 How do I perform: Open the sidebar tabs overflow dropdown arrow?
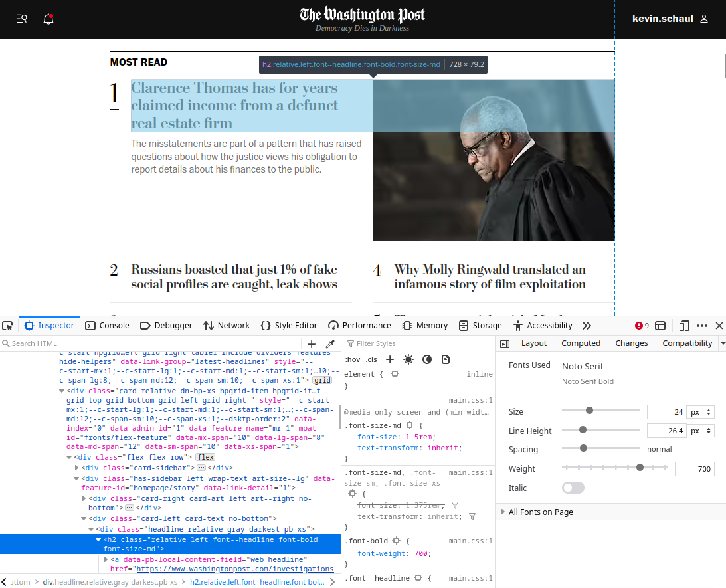coord(722,343)
